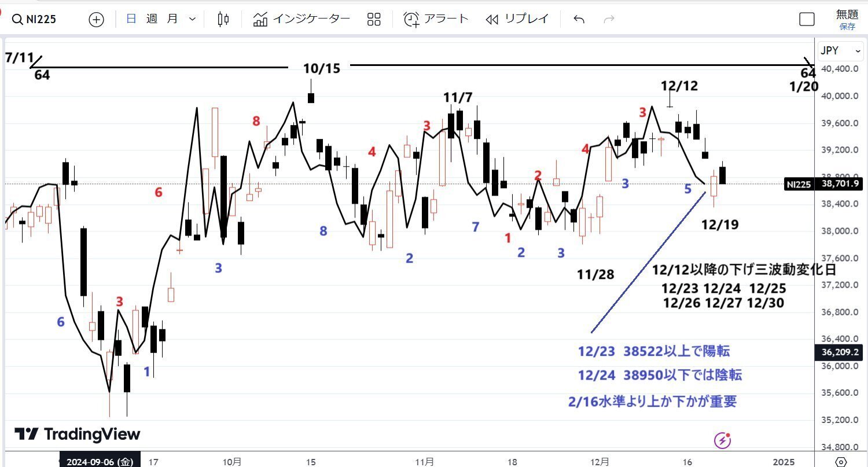Undo the last chart action

(x=579, y=20)
